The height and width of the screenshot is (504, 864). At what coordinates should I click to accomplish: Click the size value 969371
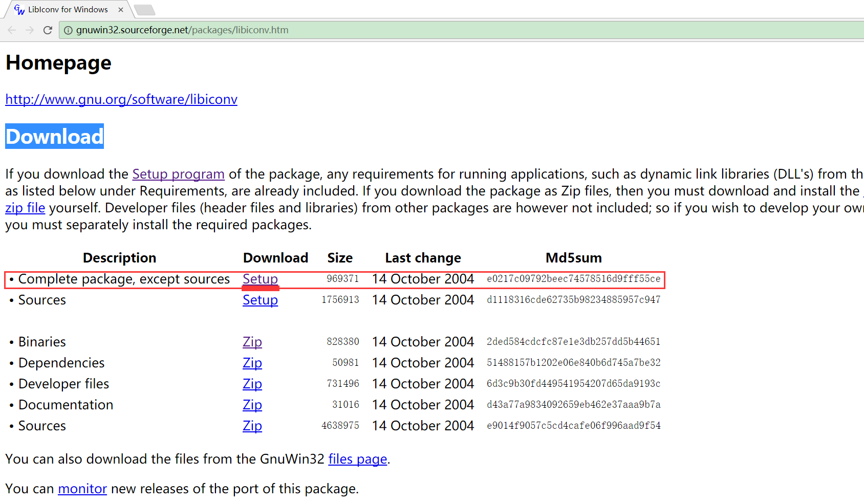343,279
